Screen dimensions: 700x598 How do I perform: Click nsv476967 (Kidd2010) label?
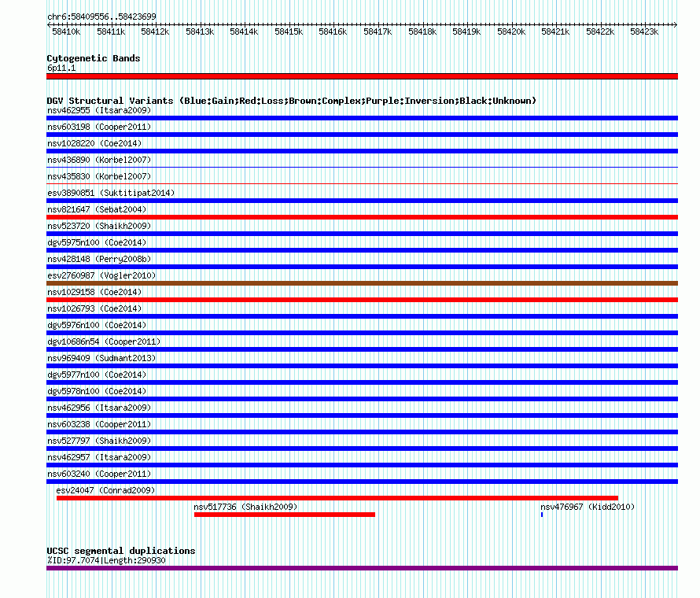(588, 507)
